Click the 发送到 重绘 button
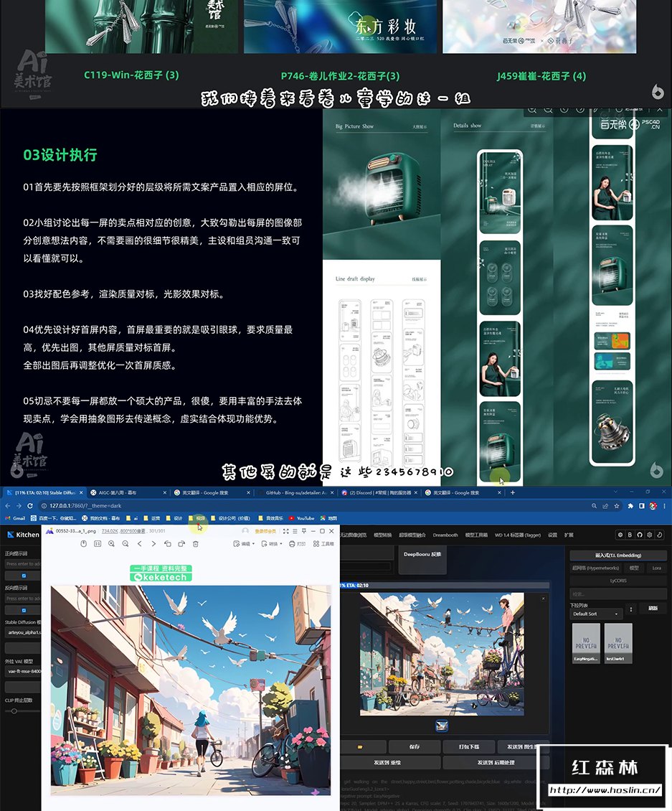Viewport: 672px width, 811px height. tap(391, 762)
